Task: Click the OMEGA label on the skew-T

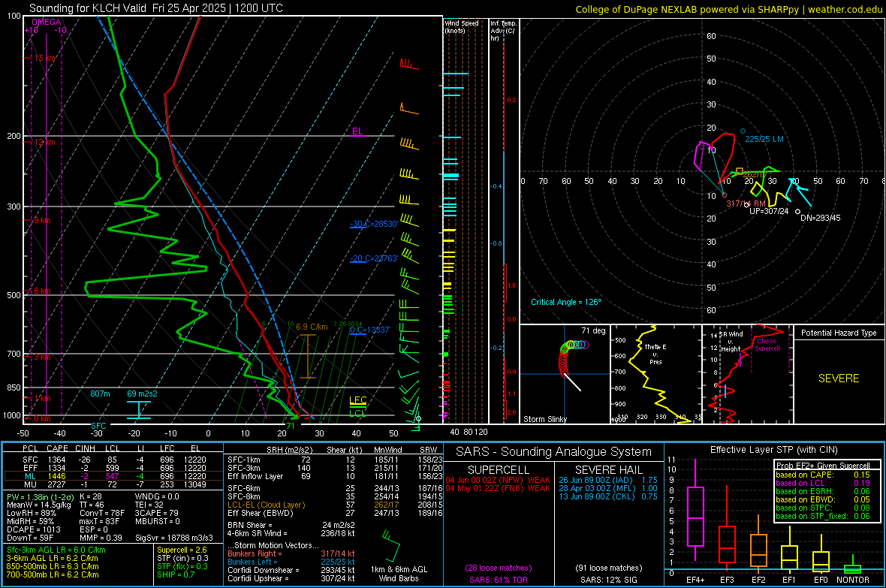Action: 47,22
